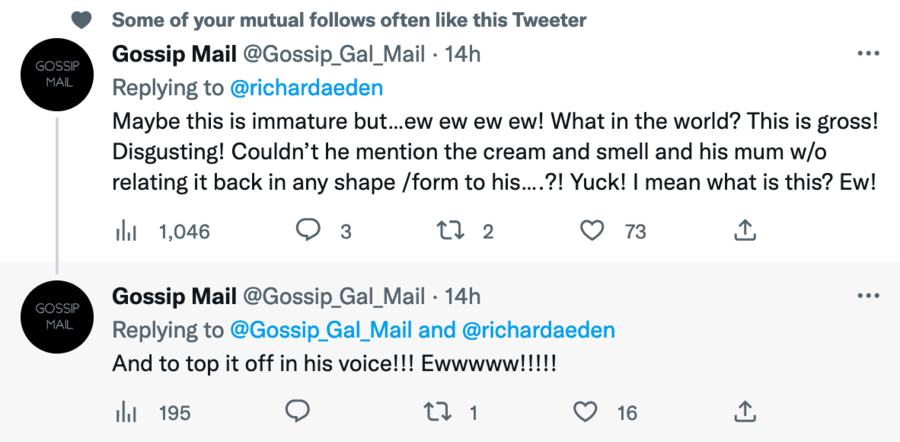900x442 pixels.
Task: Open three-dot menu on second tweet
Action: pyautogui.click(x=868, y=296)
